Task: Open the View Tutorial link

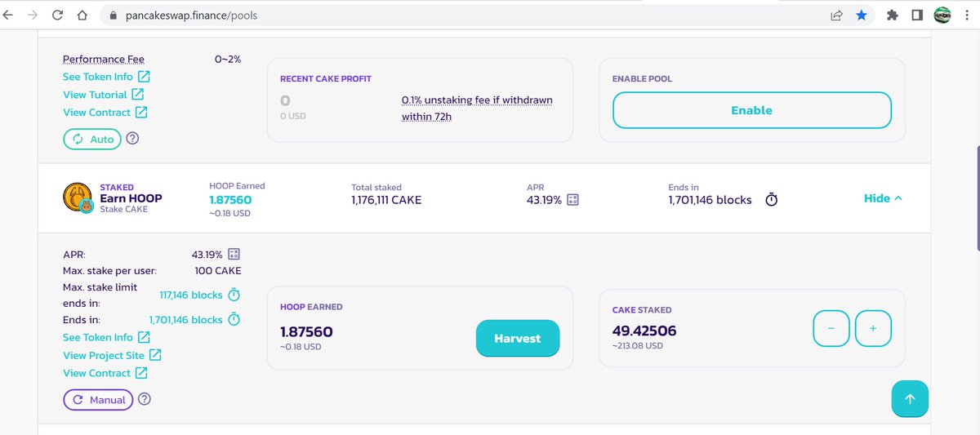Action: pyautogui.click(x=104, y=94)
